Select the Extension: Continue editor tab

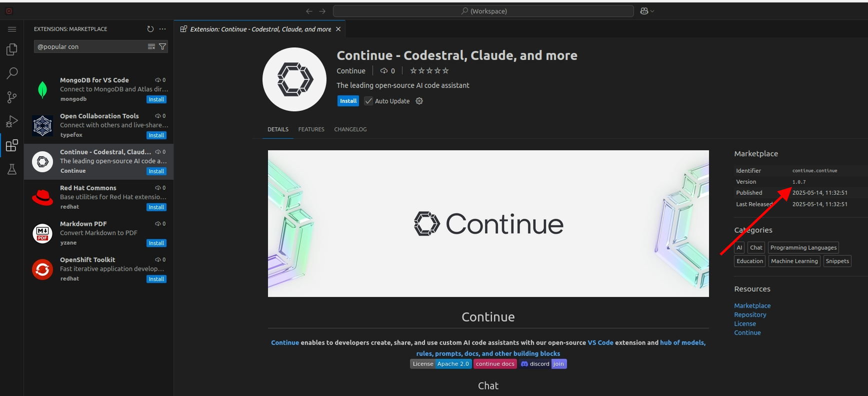pos(260,29)
